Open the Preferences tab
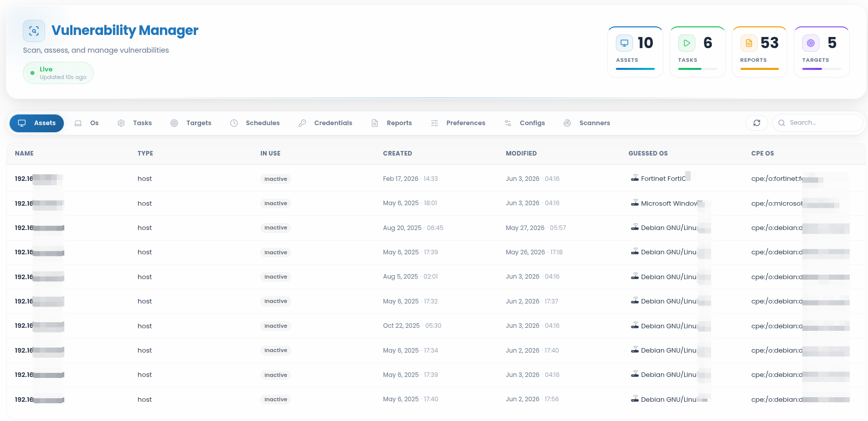Viewport: 868px width, 421px height. [458, 123]
